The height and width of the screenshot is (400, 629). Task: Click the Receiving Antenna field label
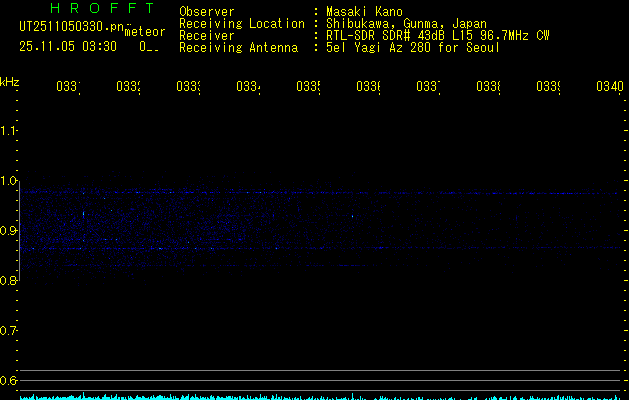click(x=238, y=48)
